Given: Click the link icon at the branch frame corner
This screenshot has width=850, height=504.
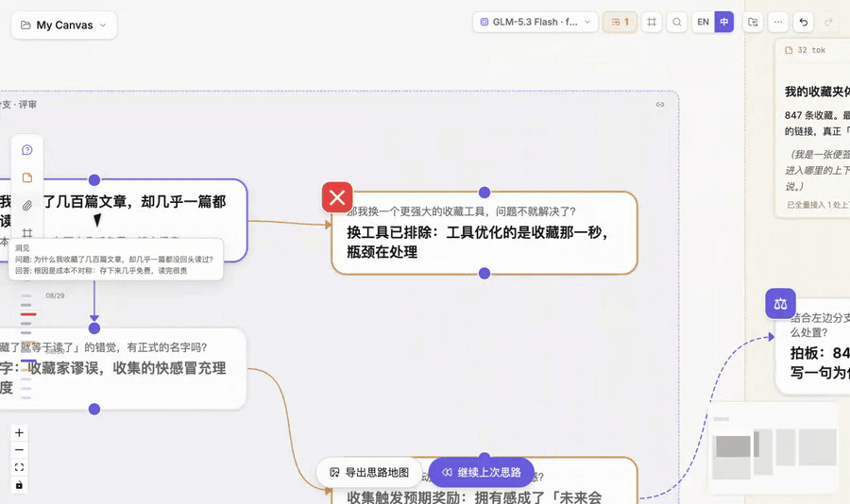Looking at the screenshot, I should click(660, 105).
